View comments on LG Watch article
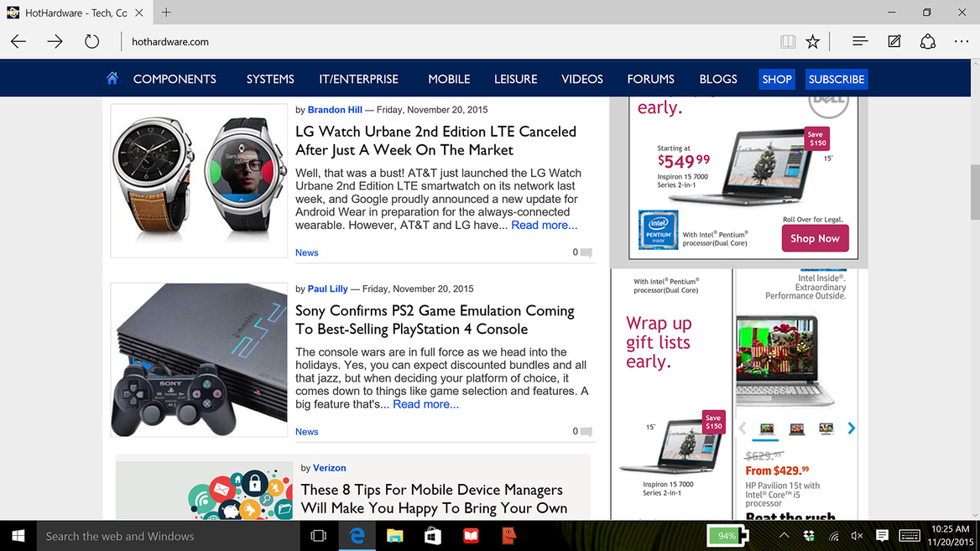Viewport: 980px width, 551px height. click(x=582, y=252)
